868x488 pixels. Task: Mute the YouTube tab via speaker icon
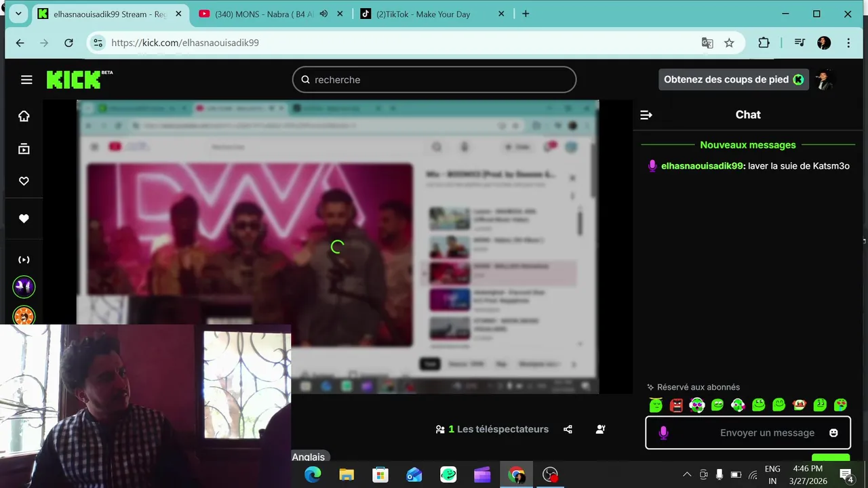(323, 14)
